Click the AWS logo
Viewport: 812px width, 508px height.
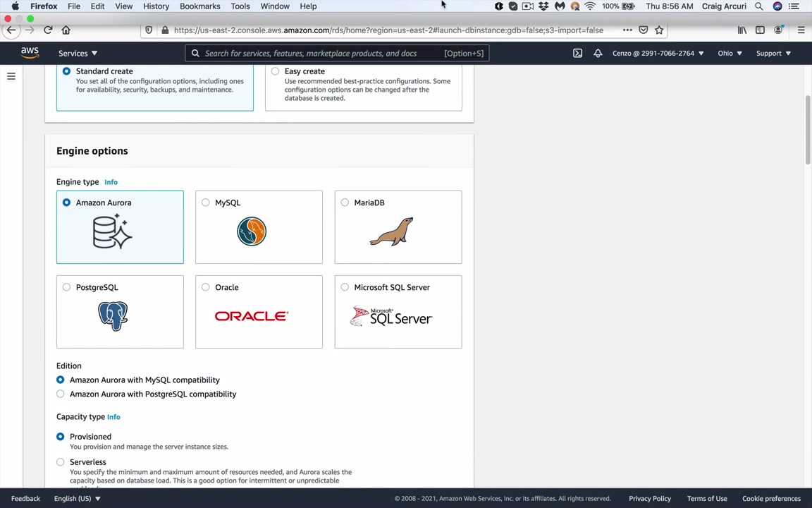(30, 53)
